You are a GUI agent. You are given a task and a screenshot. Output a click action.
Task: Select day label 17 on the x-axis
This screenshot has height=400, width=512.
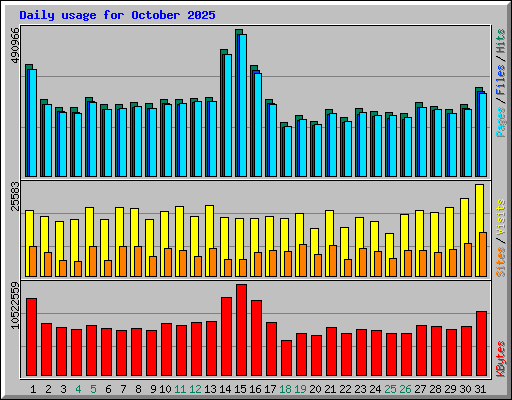coord(270,389)
